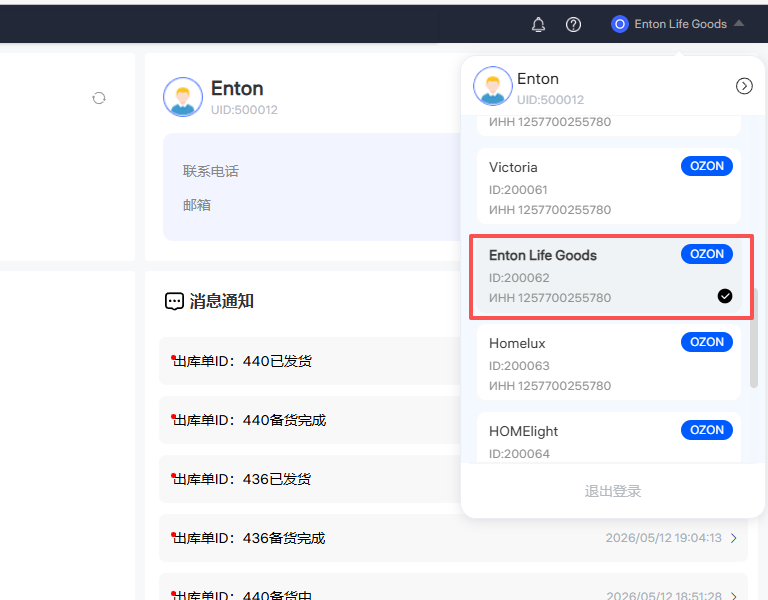Click UID:500012 under Enton on main page

pos(244,110)
